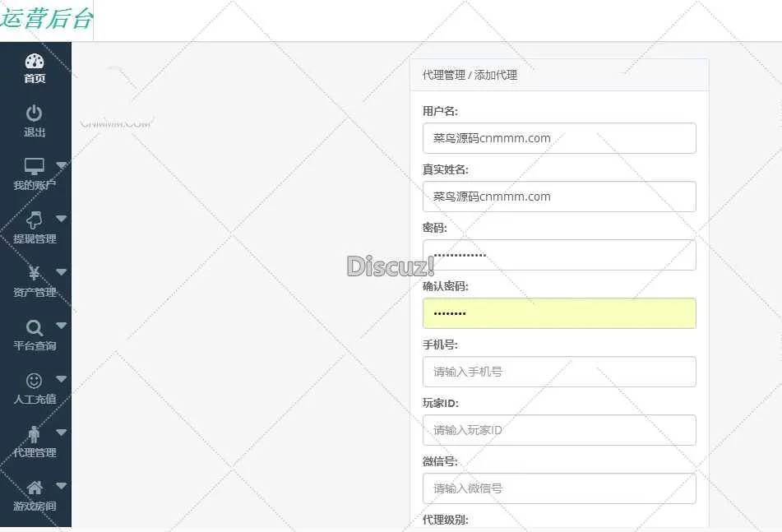
Task: Expand the 提现管理 dropdown arrow
Action: tap(62, 219)
